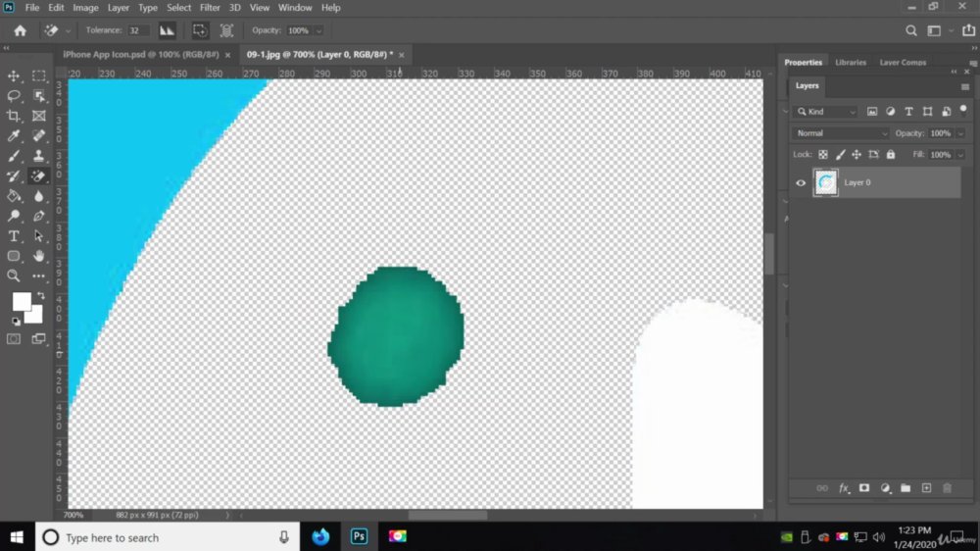980x551 pixels.
Task: Create a new layer
Action: point(926,488)
